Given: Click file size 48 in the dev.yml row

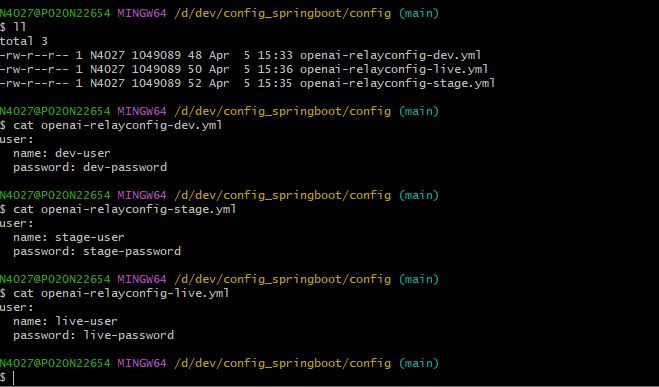Looking at the screenshot, I should pyautogui.click(x=195, y=55).
